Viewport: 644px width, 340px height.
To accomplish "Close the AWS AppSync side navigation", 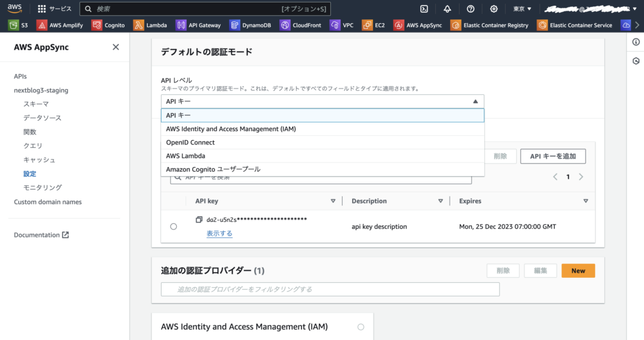I will 116,47.
